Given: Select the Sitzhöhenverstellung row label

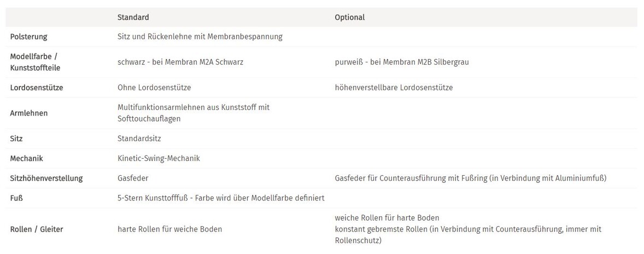Looking at the screenshot, I should (46, 178).
